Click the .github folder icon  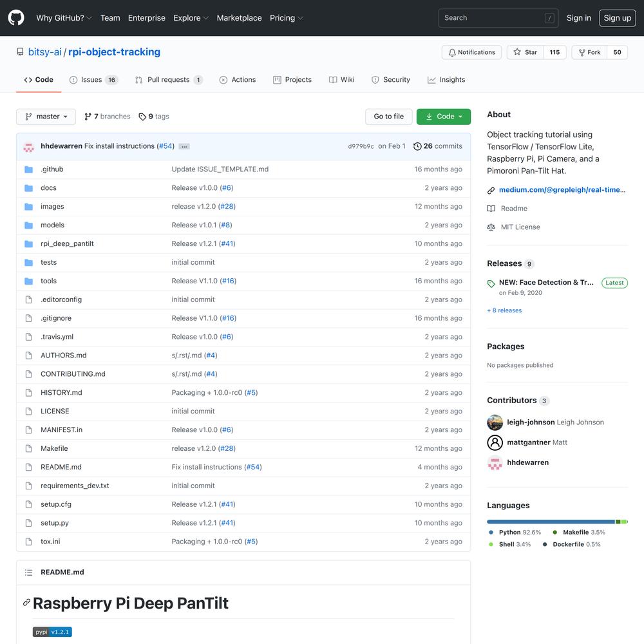coord(29,169)
